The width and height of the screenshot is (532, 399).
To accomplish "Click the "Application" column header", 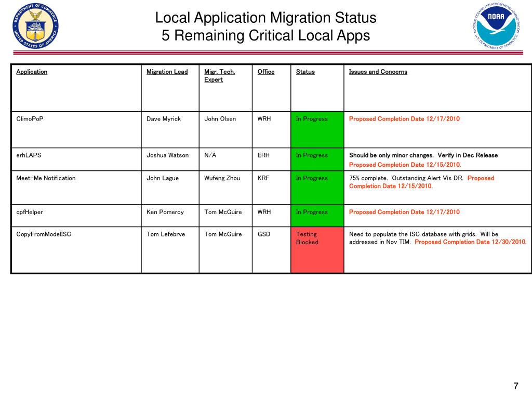I will 32,72.
